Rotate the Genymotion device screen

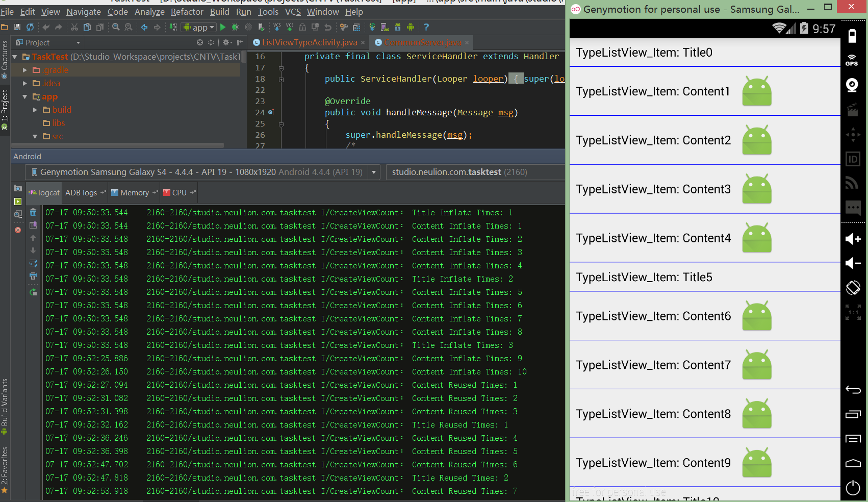[853, 288]
